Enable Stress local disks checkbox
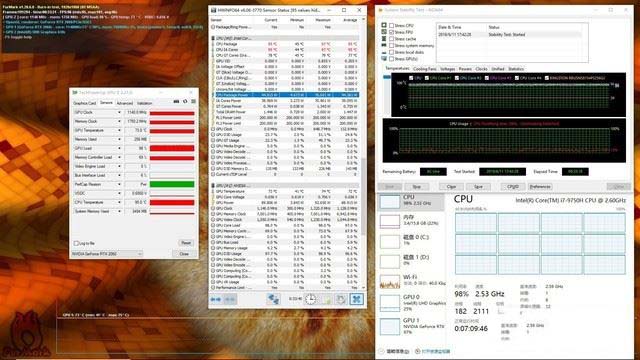 [x=391, y=52]
